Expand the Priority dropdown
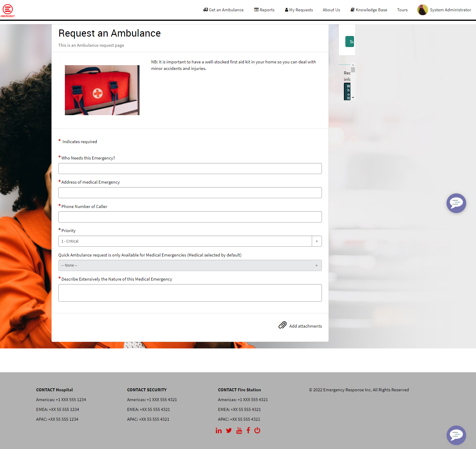Image resolution: width=476 pixels, height=449 pixels. point(317,241)
